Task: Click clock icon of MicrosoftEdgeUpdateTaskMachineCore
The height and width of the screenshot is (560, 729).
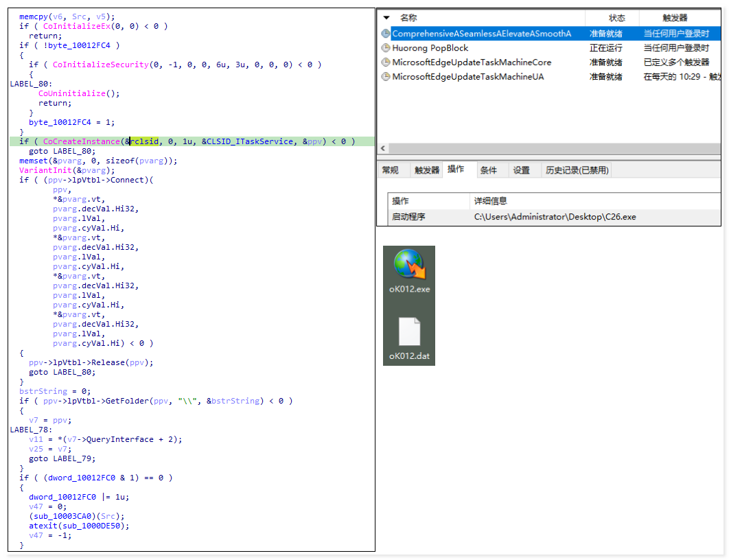Action: (x=386, y=62)
